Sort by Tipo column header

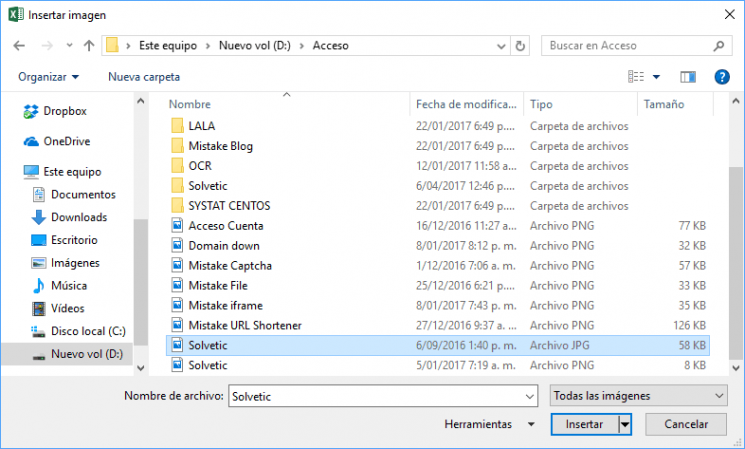pyautogui.click(x=541, y=105)
